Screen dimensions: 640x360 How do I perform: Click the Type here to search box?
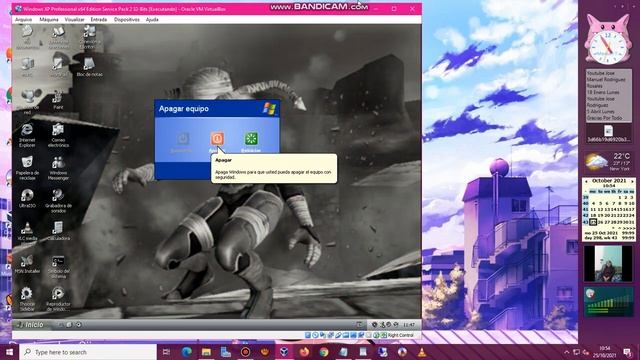click(88, 352)
